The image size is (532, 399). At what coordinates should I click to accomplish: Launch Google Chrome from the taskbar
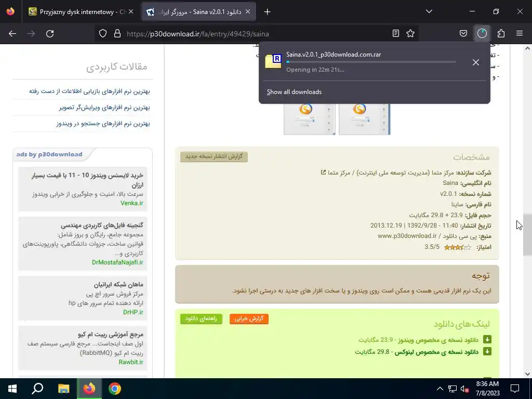click(115, 389)
